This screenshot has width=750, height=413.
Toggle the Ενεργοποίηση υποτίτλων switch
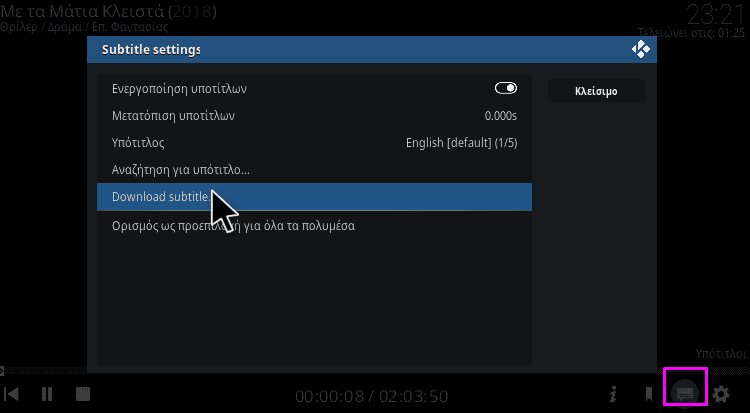pos(506,88)
